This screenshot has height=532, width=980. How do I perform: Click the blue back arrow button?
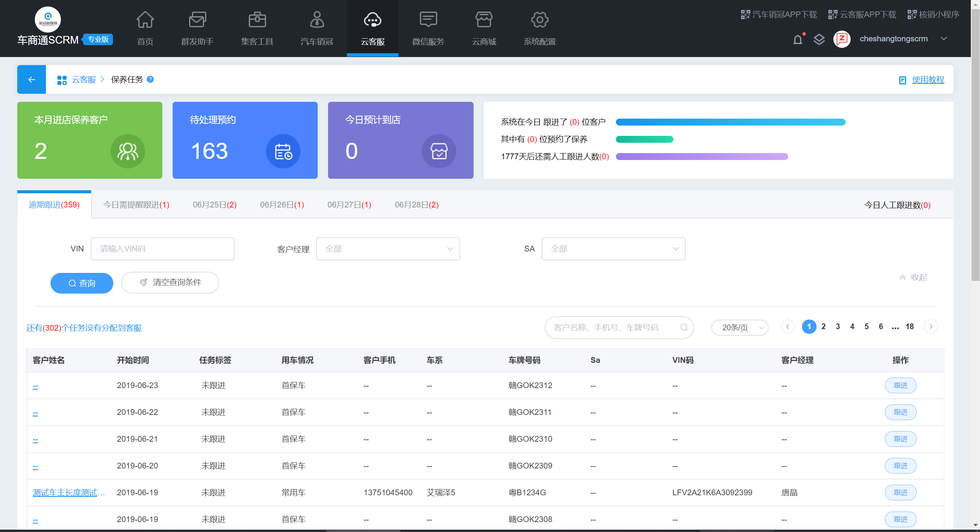coord(31,79)
